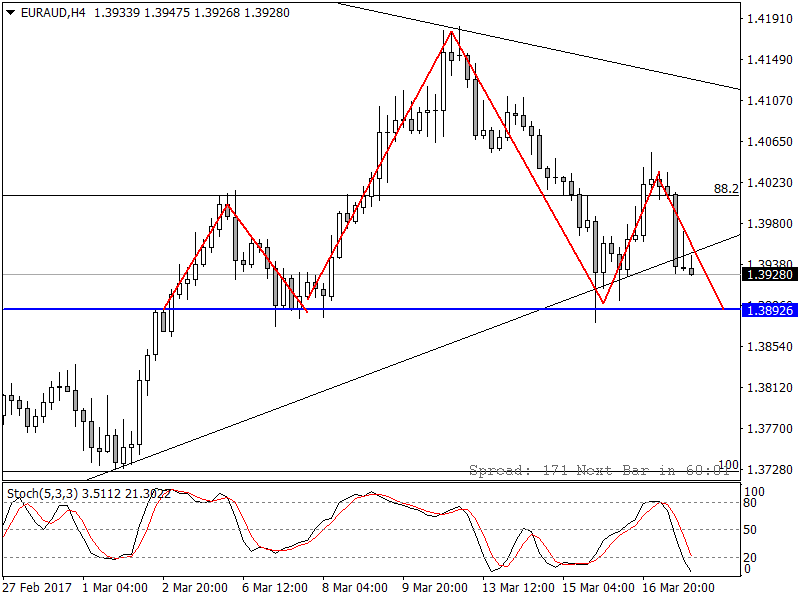The width and height of the screenshot is (800, 600).
Task: Select the price axis value 1.40230
Action: 769,183
